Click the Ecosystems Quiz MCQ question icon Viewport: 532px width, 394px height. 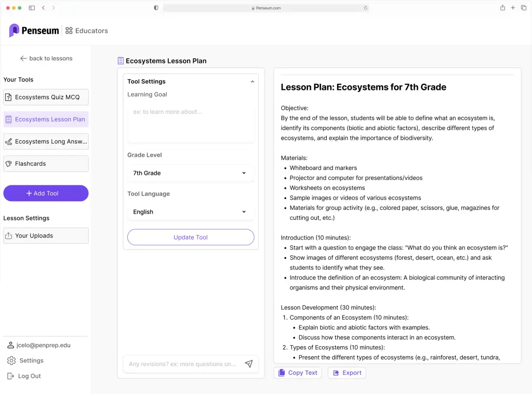(x=8, y=97)
